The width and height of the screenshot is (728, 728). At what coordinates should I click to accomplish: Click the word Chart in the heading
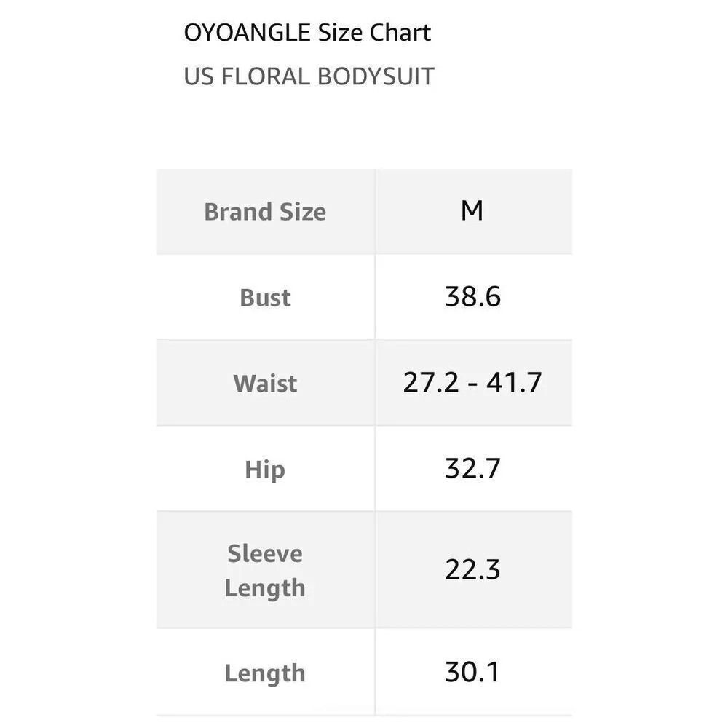[x=400, y=33]
